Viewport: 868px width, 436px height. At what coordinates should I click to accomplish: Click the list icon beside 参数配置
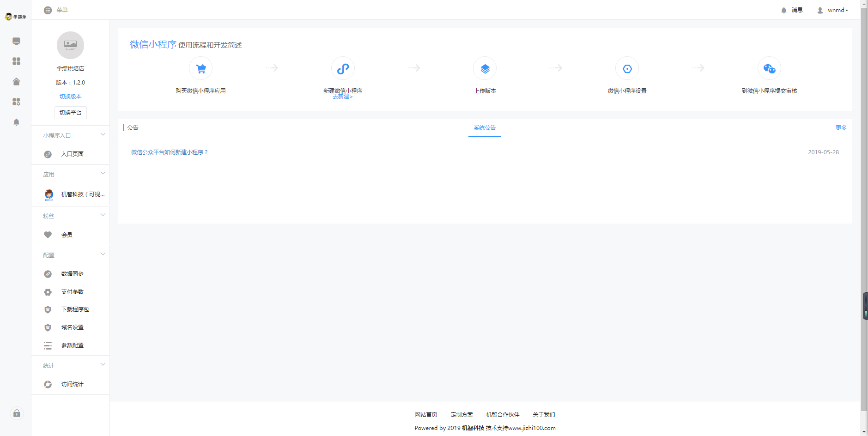point(48,345)
